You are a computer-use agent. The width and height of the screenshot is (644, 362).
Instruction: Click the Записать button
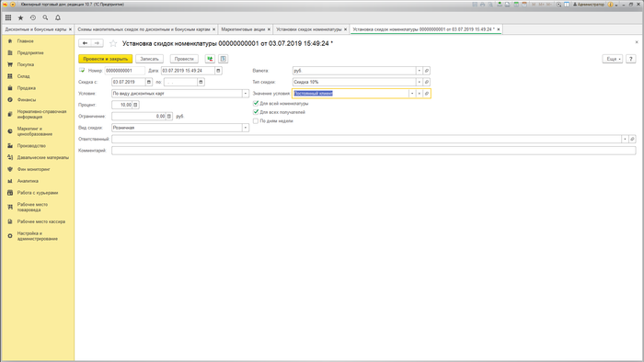[x=149, y=59]
